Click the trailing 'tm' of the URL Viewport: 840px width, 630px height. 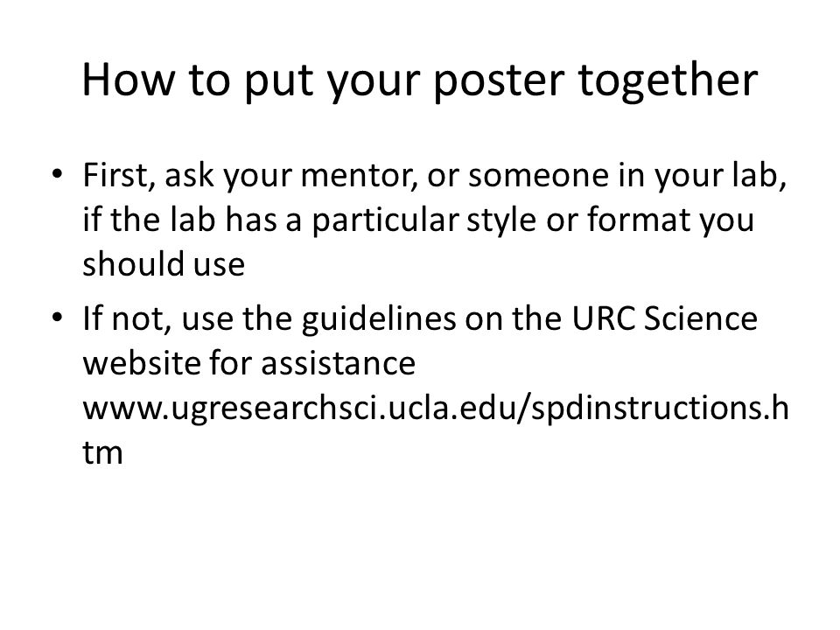click(103, 452)
